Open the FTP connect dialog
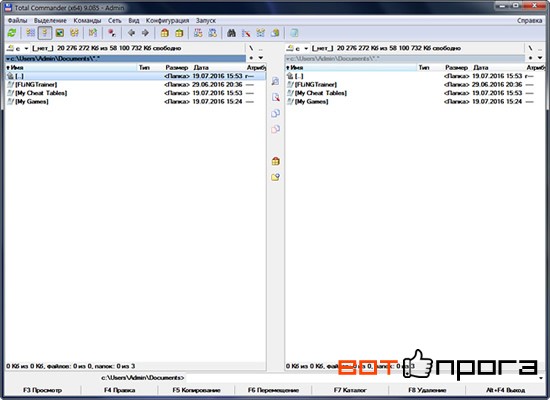Viewport: 550px width, 400px height. tap(198, 33)
